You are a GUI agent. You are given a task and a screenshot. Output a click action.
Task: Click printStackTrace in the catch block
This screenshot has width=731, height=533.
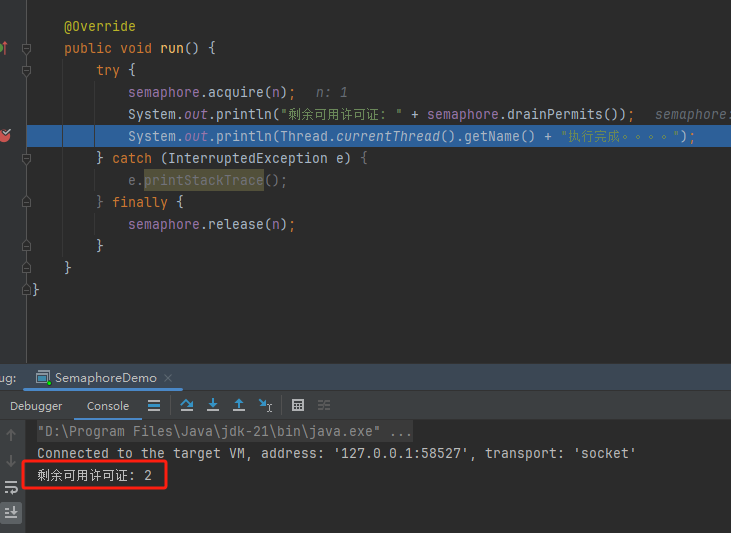pos(204,180)
